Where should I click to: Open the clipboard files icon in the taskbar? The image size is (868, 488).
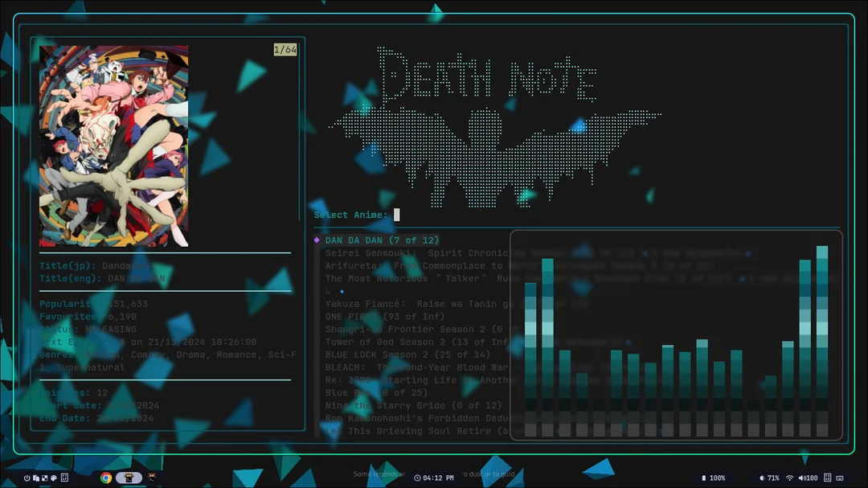pyautogui.click(x=36, y=478)
